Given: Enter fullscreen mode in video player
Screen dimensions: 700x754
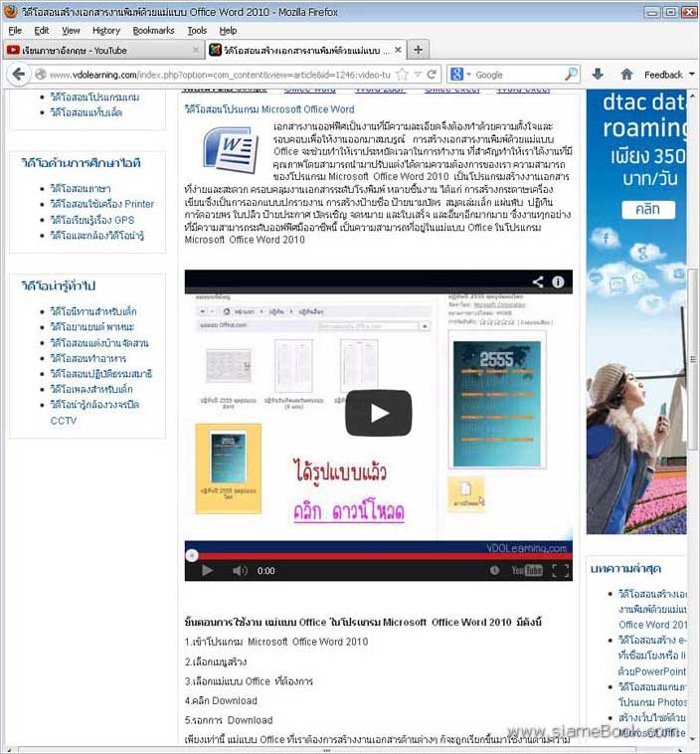Looking at the screenshot, I should click(x=561, y=571).
